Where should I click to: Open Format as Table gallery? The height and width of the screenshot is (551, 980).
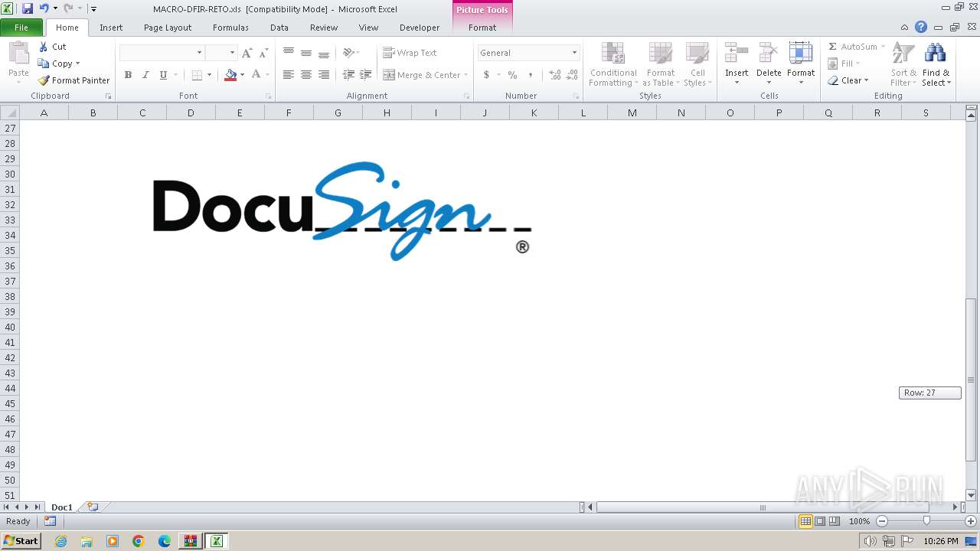click(660, 64)
